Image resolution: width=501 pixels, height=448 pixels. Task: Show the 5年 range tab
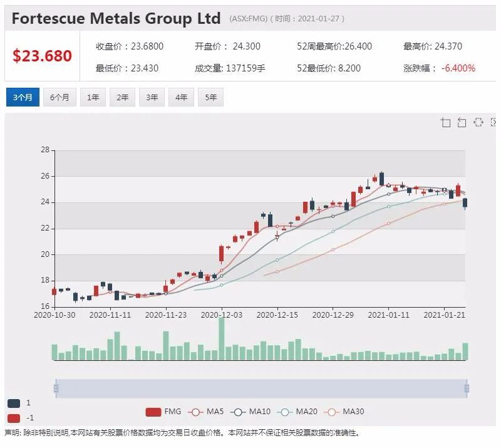210,97
